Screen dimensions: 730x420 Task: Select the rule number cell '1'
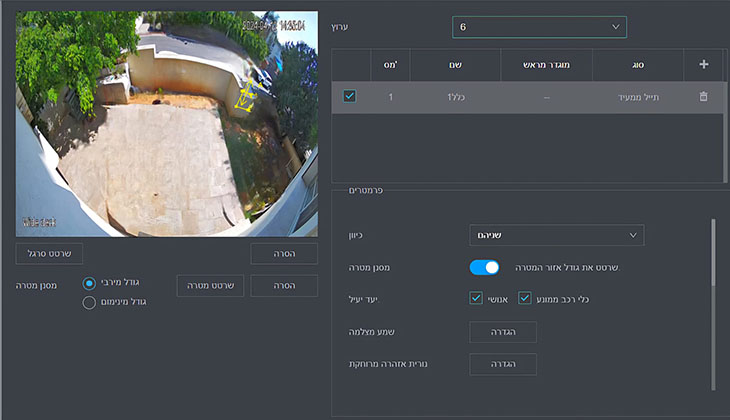[391, 97]
